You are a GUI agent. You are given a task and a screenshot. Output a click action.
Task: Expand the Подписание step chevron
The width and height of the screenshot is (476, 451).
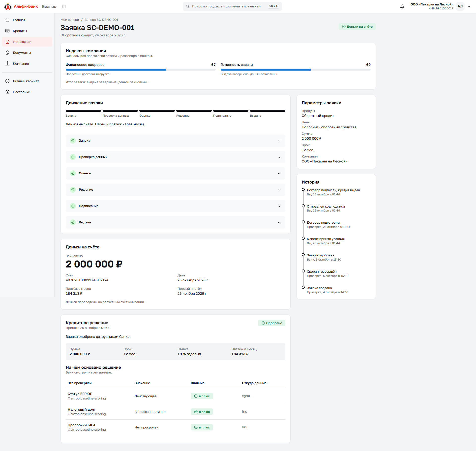pyautogui.click(x=279, y=206)
